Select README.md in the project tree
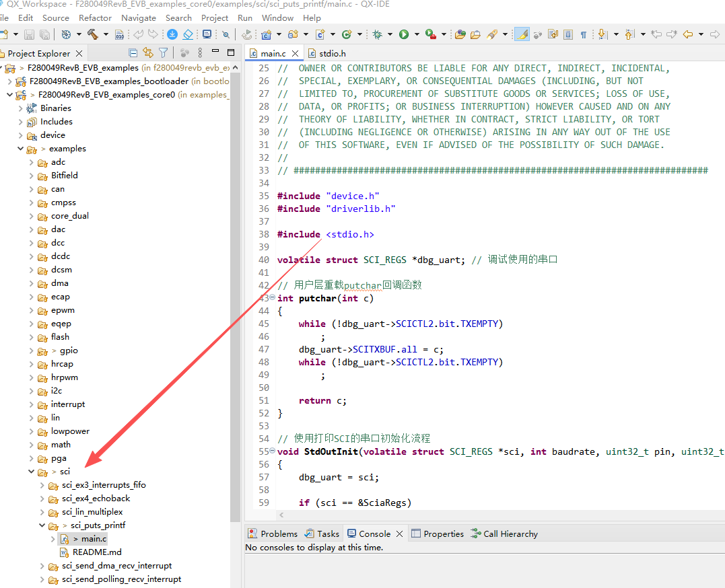The width and height of the screenshot is (725, 588). click(x=97, y=552)
